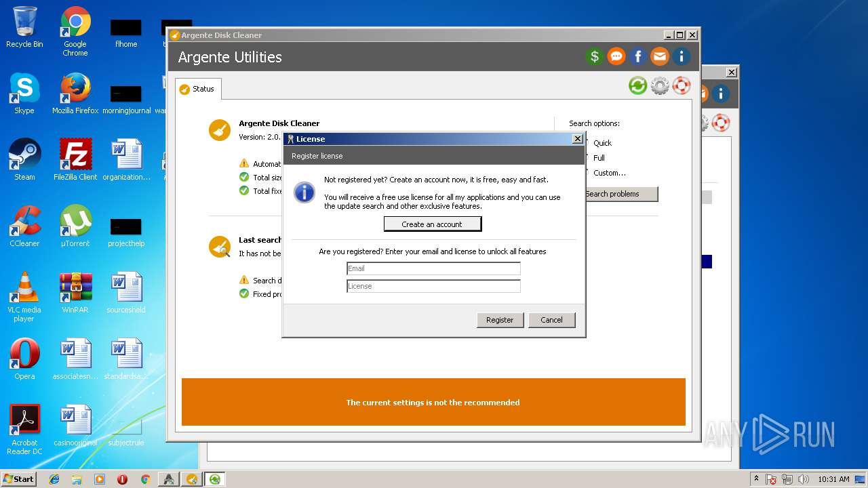
Task: Launch CCleaner from the desktop
Action: [24, 226]
